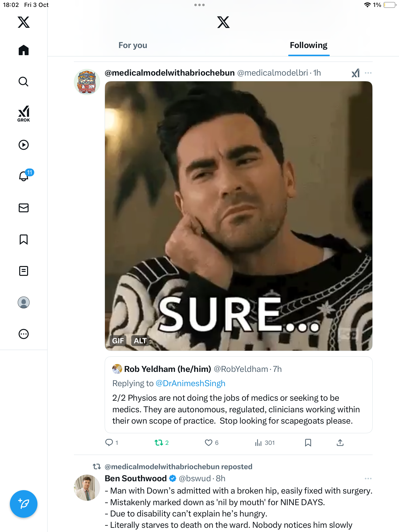Open Bookmarks in the sidebar
This screenshot has width=399, height=532.
(24, 239)
